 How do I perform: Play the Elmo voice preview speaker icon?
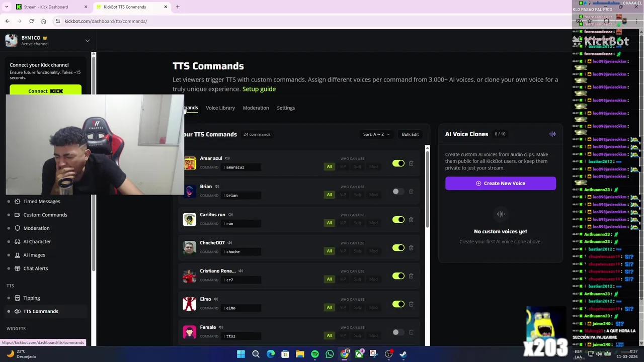pos(216,299)
